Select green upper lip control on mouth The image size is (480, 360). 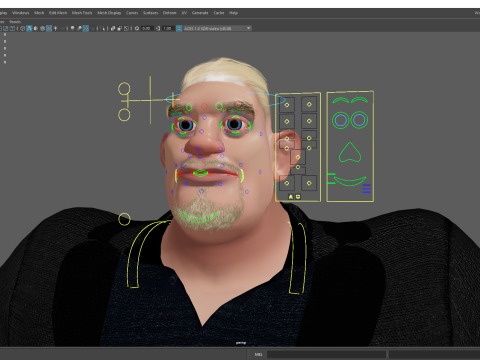pyautogui.click(x=200, y=173)
